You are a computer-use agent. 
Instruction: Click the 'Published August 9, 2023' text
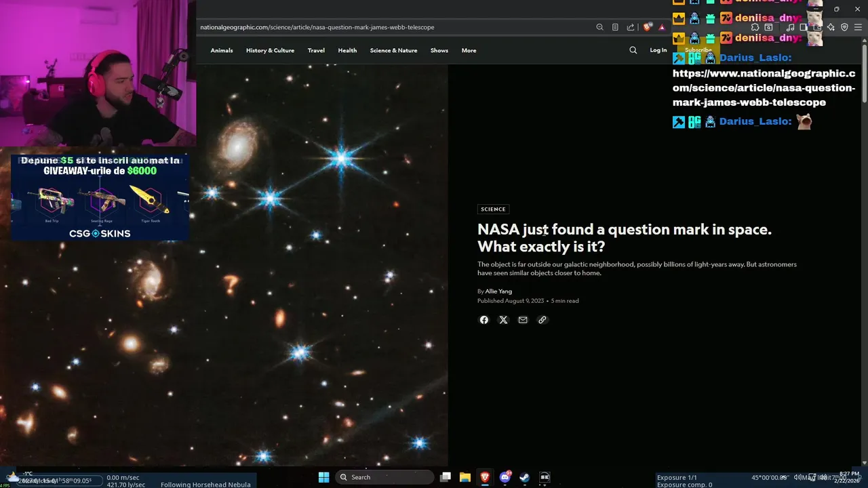tap(511, 301)
